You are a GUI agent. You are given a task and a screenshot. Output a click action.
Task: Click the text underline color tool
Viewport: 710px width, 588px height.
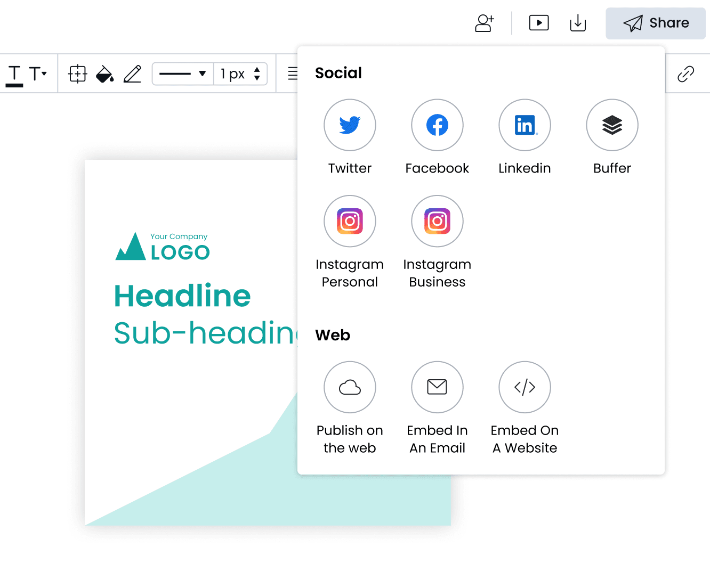(14, 75)
